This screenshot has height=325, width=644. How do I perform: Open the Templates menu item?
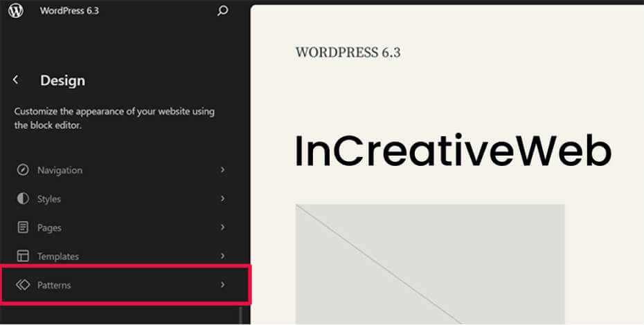[122, 256]
